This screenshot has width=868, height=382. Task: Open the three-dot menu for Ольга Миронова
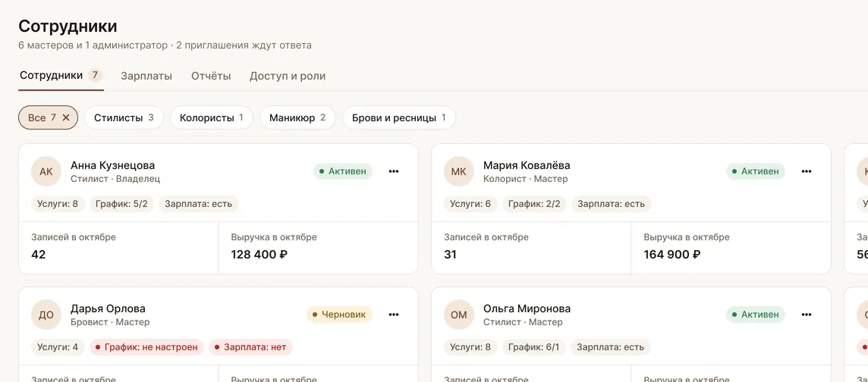[x=807, y=315]
